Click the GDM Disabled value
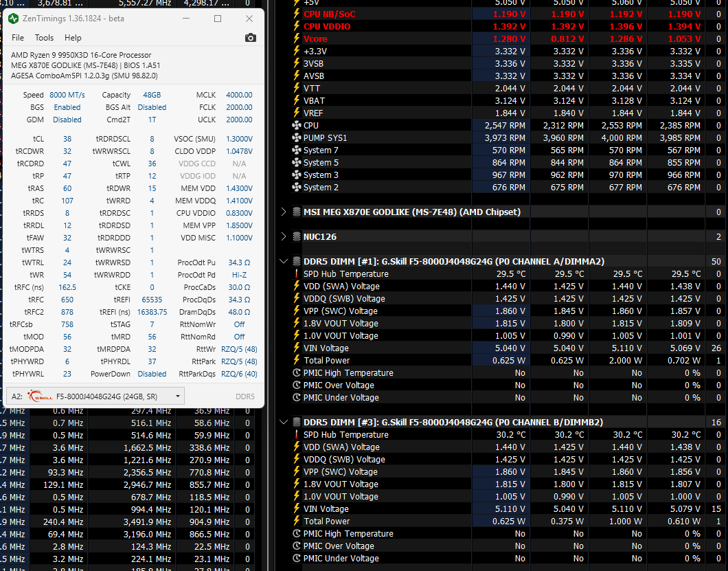This screenshot has height=571, width=728. (67, 120)
